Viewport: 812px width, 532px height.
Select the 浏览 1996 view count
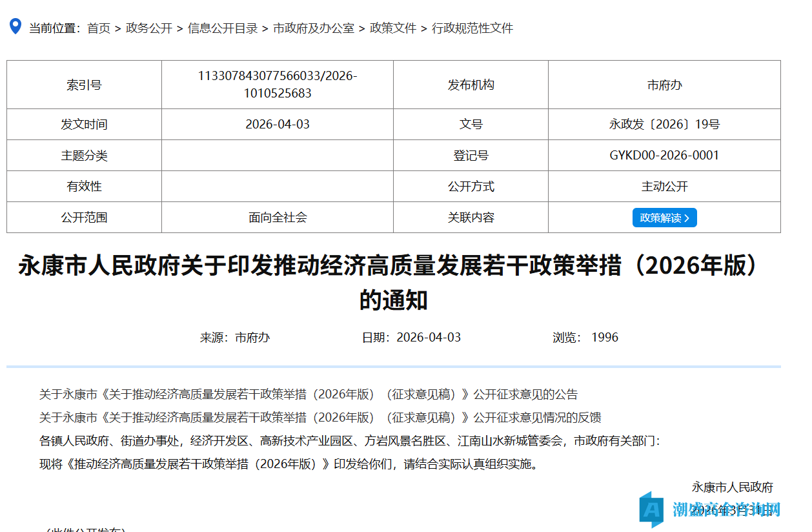point(585,337)
